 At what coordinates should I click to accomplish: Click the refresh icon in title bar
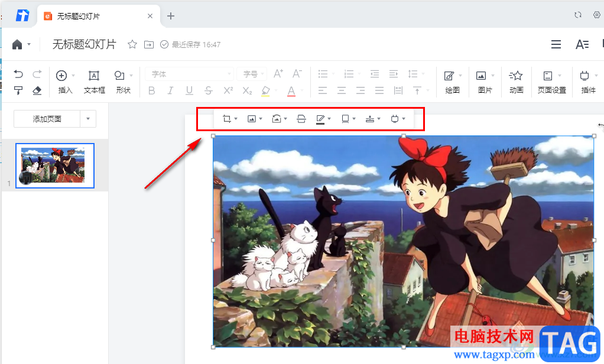(x=578, y=15)
